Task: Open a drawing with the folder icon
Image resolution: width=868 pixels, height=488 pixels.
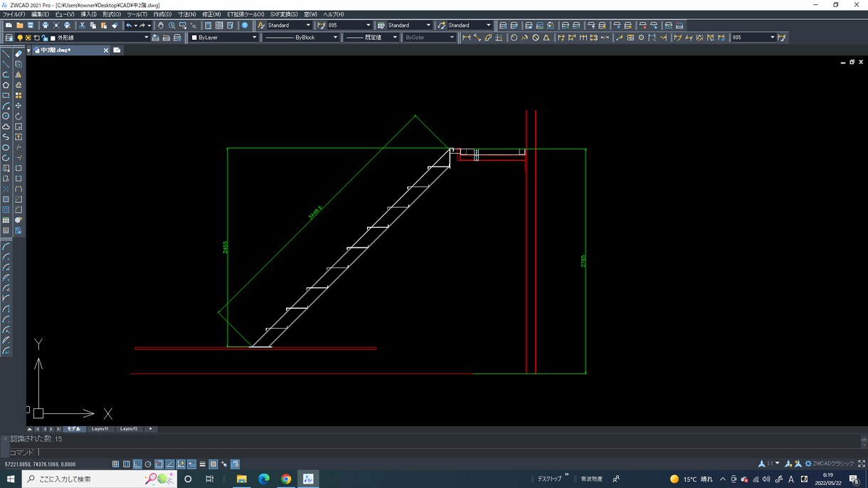Action: (x=20, y=26)
